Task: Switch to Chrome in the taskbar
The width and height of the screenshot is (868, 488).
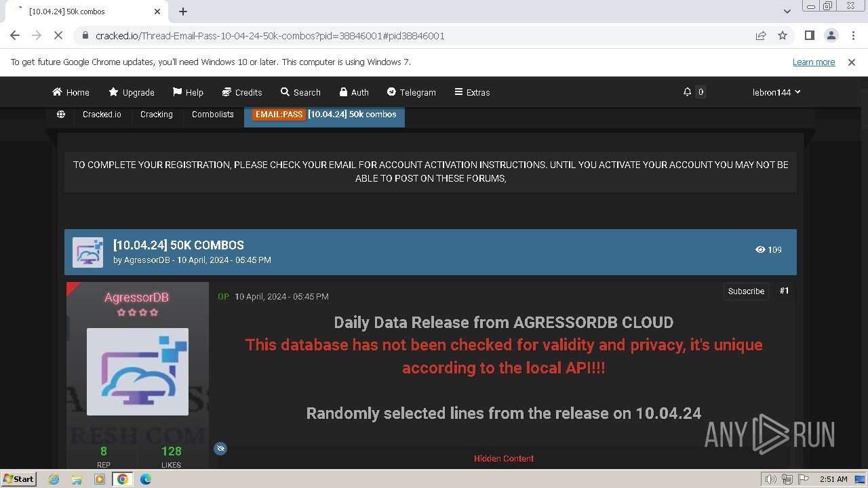Action: click(x=123, y=479)
